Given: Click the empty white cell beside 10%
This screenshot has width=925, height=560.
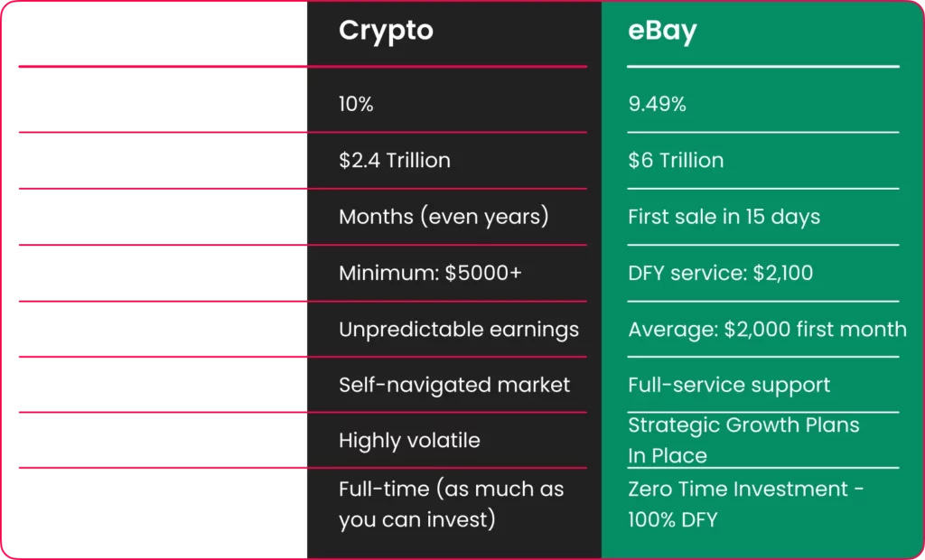Looking at the screenshot, I should coord(163,99).
